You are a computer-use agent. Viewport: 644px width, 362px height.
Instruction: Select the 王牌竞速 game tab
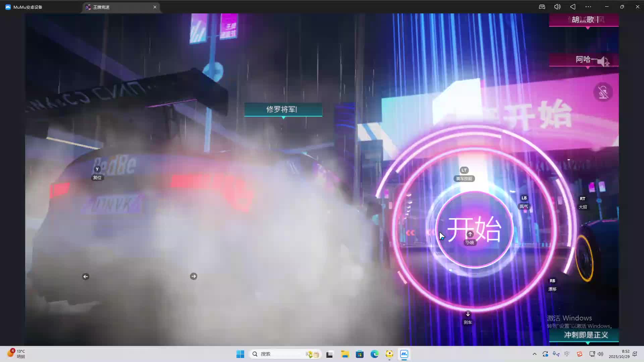[101, 7]
